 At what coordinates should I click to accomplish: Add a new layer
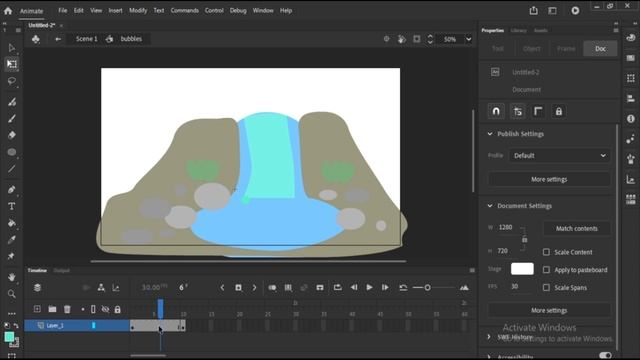pyautogui.click(x=37, y=309)
